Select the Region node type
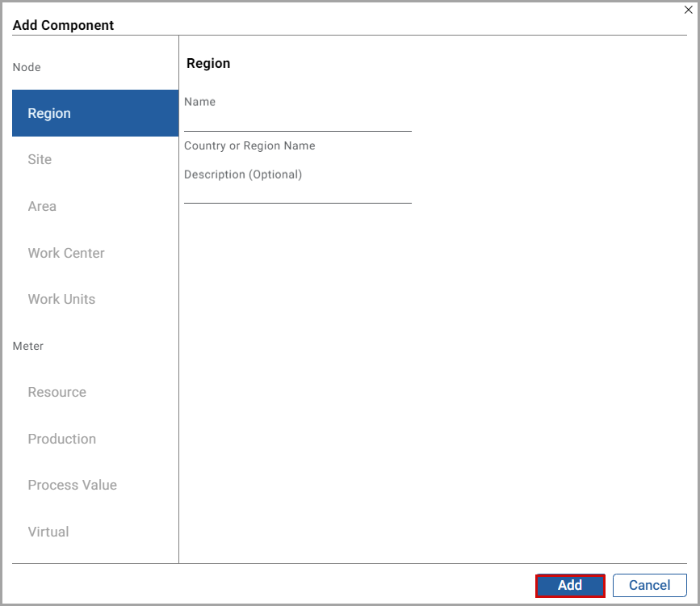Viewport: 700px width, 606px height. click(95, 113)
